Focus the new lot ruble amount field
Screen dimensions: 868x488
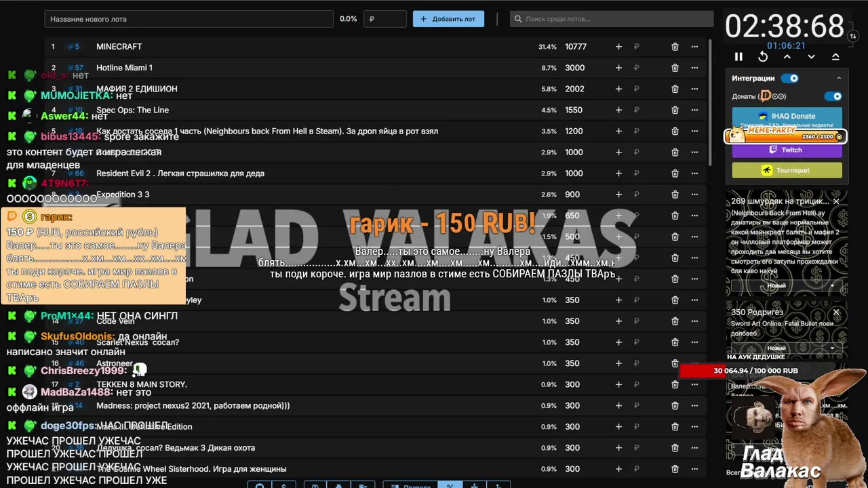tap(384, 19)
